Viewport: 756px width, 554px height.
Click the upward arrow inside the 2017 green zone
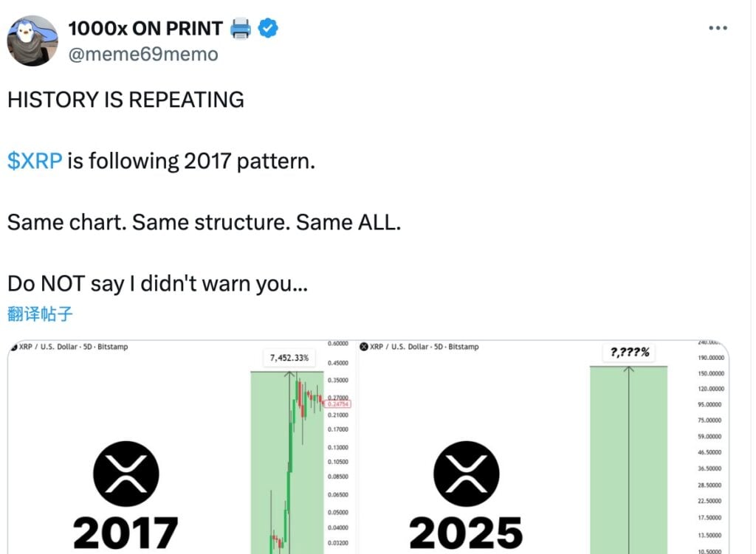click(x=288, y=391)
